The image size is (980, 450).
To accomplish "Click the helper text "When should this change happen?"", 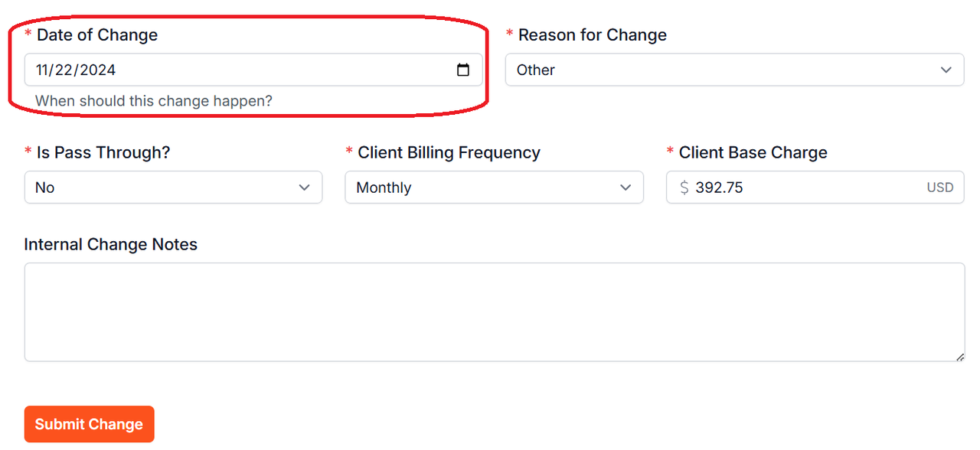I will tap(154, 101).
